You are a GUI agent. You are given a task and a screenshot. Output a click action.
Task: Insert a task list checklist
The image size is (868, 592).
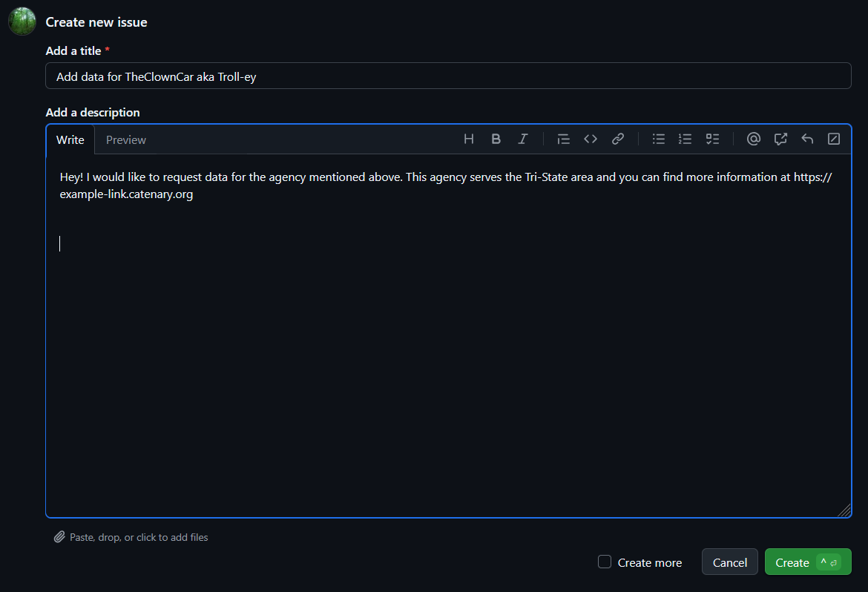(x=712, y=139)
